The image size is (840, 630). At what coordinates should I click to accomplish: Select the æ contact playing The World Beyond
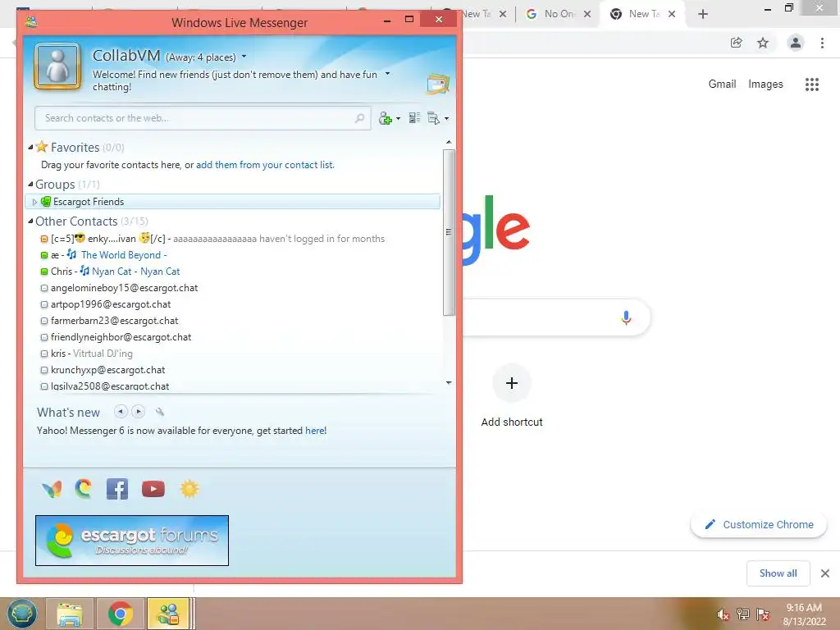pyautogui.click(x=232, y=255)
